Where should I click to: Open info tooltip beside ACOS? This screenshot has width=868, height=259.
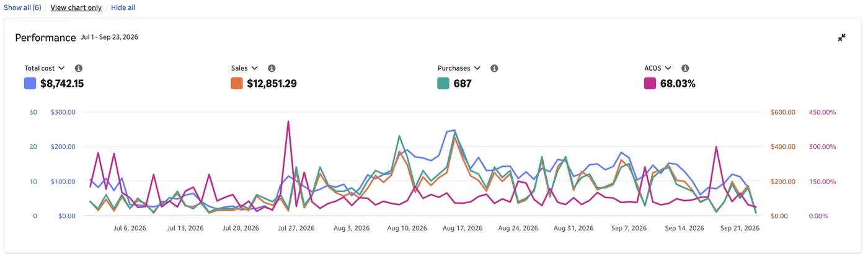pyautogui.click(x=685, y=68)
